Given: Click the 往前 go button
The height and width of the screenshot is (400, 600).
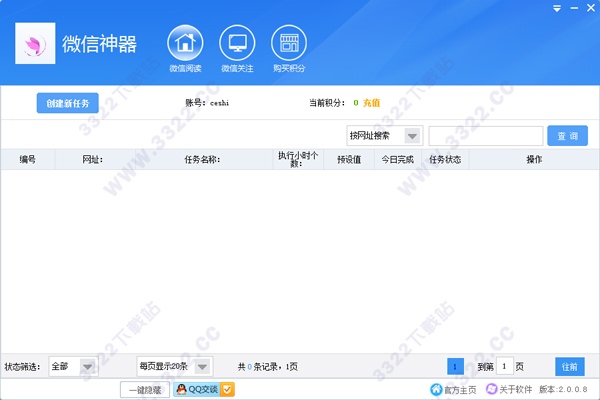Looking at the screenshot, I should [570, 367].
